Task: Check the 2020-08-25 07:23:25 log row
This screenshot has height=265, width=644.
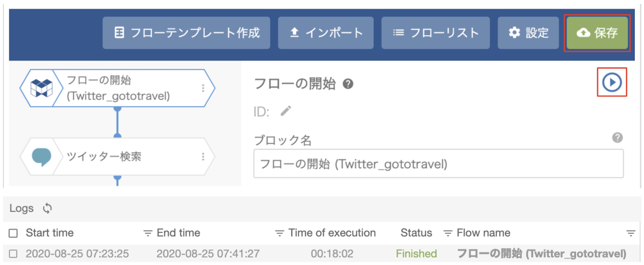Action: [x=13, y=254]
